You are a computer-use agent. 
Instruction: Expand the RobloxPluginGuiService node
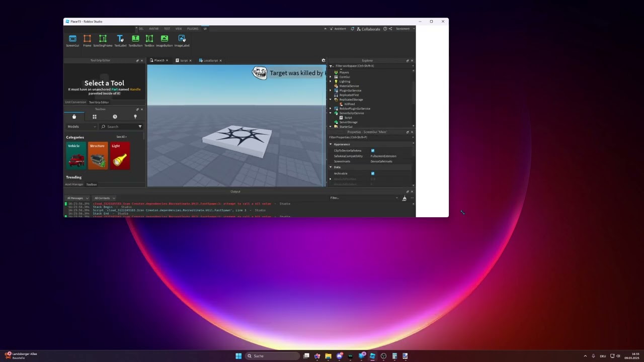[331, 109]
